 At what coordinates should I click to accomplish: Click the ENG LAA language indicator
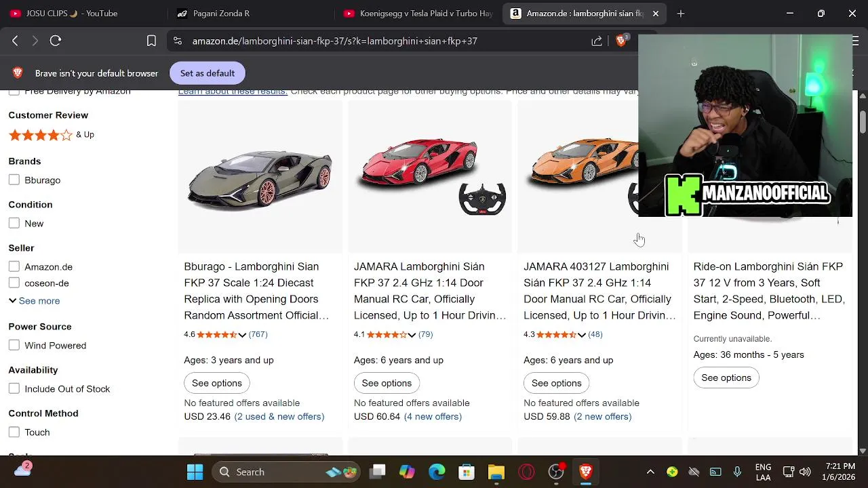pos(763,472)
